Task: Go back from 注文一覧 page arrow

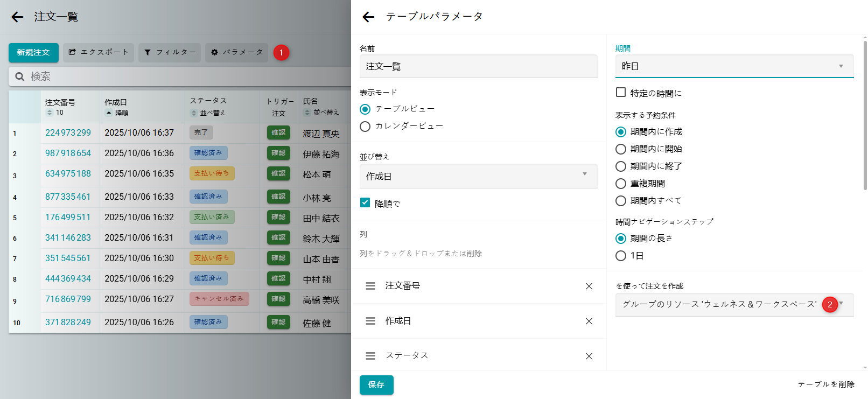Action: 17,17
